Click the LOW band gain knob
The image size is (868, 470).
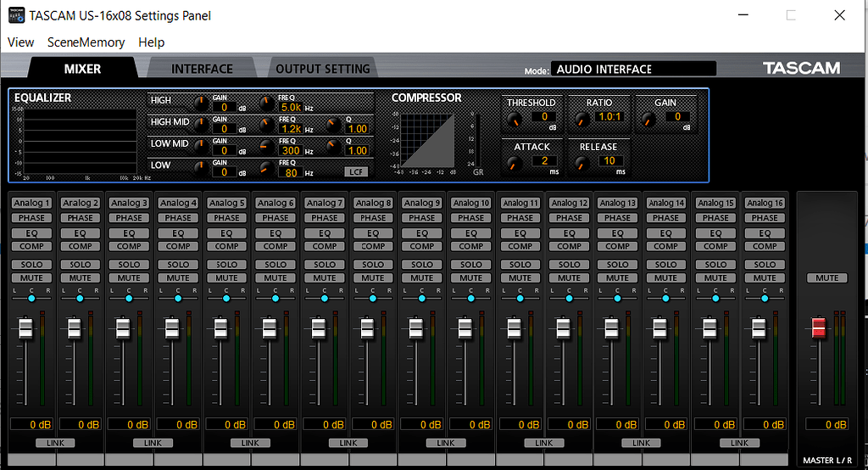tap(201, 168)
